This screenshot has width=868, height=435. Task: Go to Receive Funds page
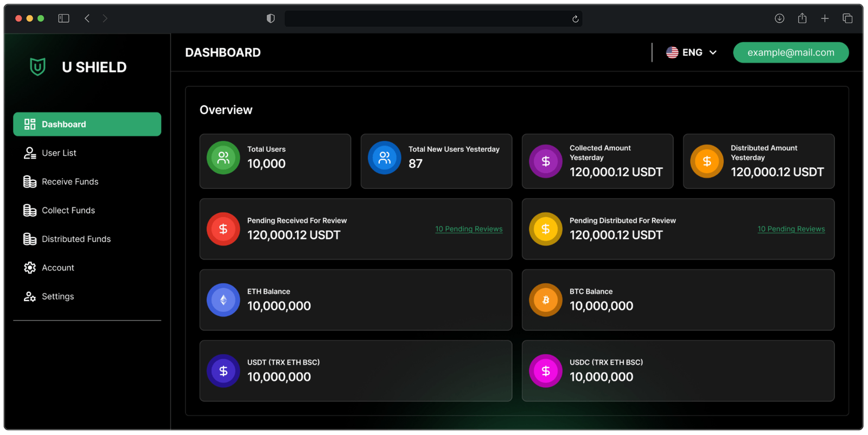(x=70, y=182)
